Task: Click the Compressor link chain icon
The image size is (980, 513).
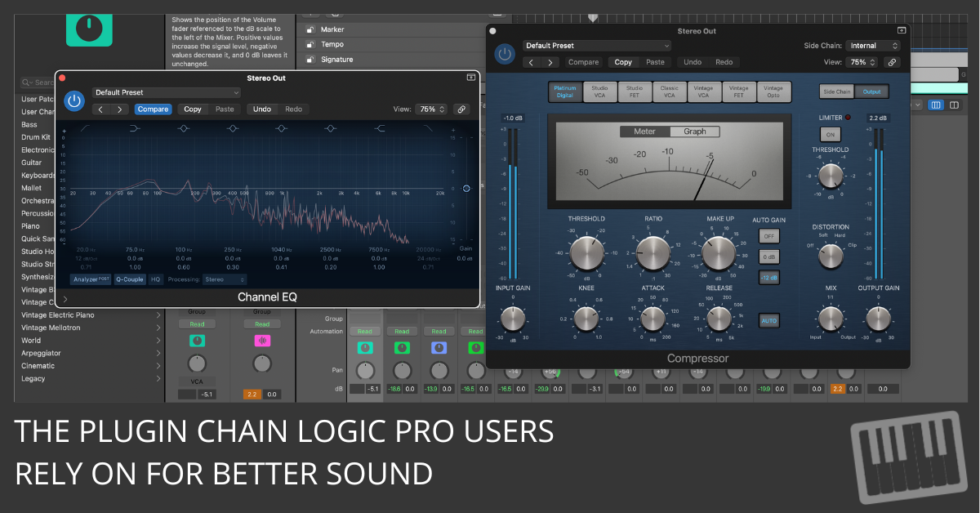Action: [892, 62]
